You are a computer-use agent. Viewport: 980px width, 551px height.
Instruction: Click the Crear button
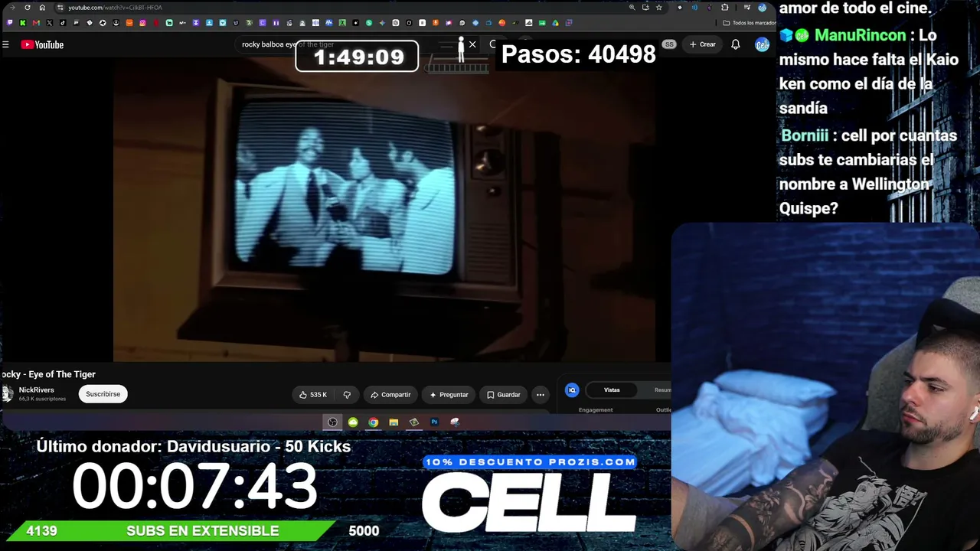[703, 44]
